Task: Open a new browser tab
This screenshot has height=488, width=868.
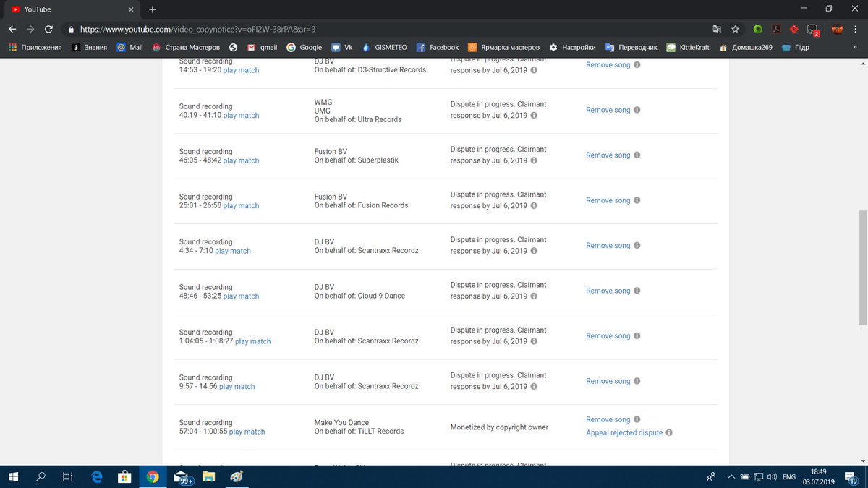Action: click(152, 9)
